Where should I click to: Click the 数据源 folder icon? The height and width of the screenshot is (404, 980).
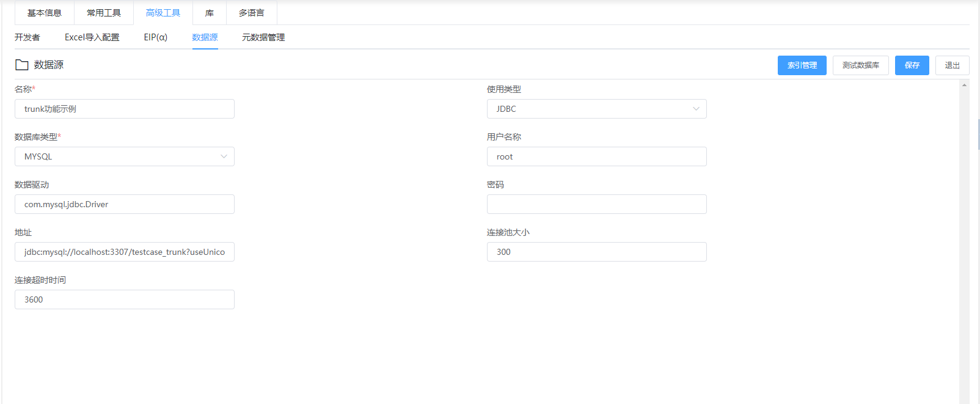[x=22, y=65]
